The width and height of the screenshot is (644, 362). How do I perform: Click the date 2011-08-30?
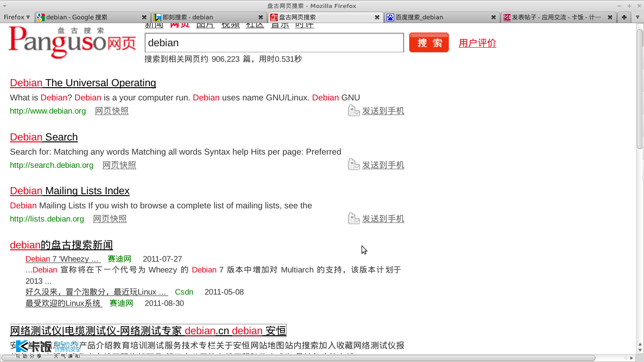coord(164,303)
